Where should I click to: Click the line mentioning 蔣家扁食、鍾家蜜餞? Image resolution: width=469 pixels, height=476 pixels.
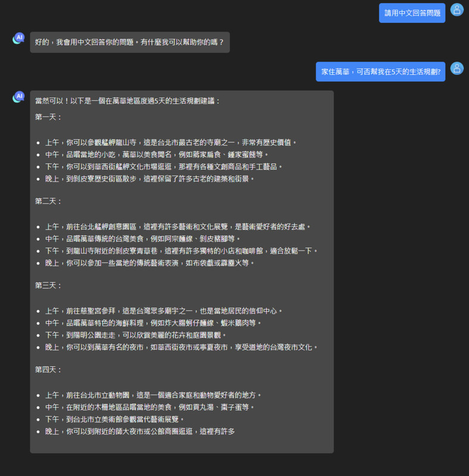[x=157, y=155]
